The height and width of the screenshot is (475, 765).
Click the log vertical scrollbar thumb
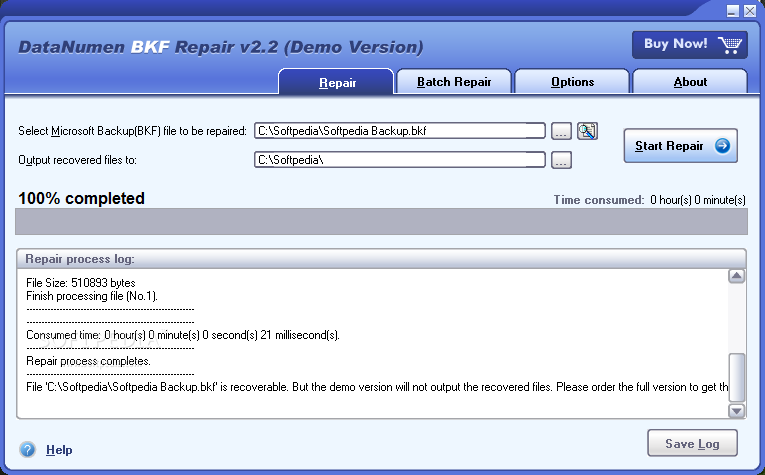pyautogui.click(x=736, y=377)
